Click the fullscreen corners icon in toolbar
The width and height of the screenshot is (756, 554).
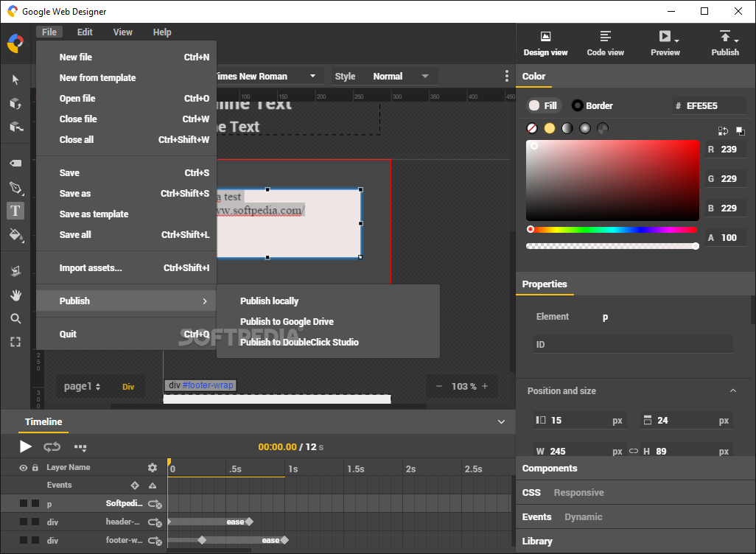point(15,342)
